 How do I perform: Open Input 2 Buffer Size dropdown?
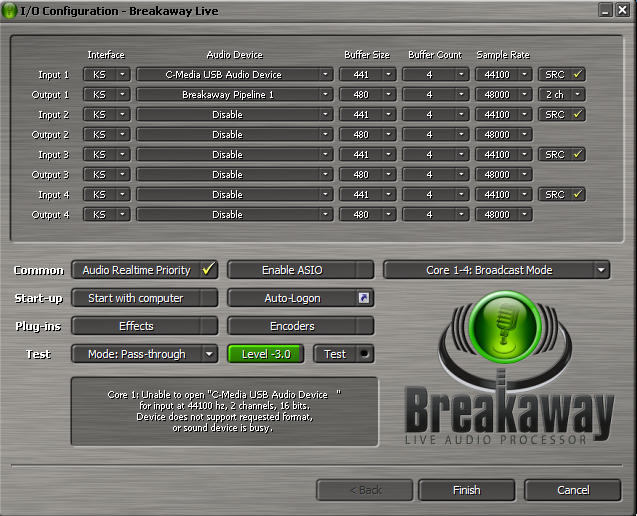point(368,114)
